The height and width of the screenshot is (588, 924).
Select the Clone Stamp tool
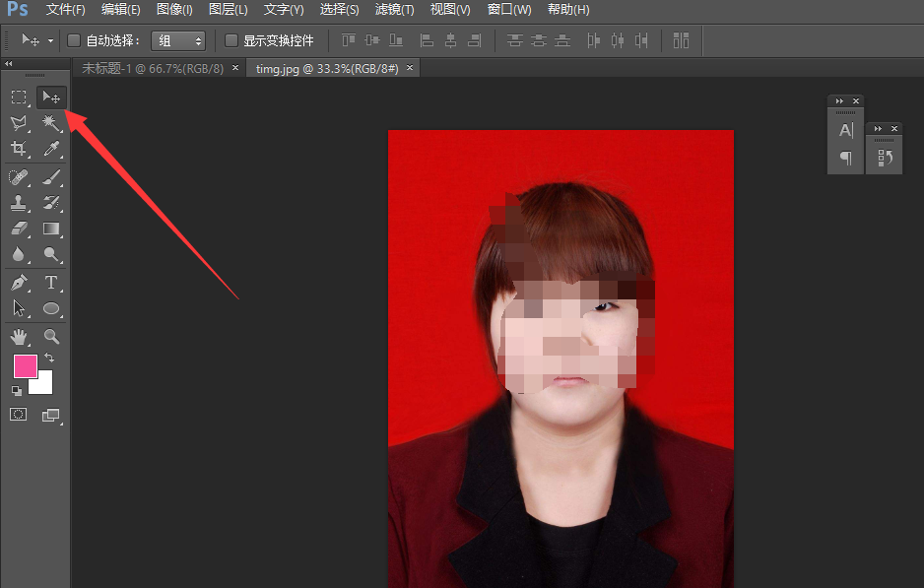point(19,203)
